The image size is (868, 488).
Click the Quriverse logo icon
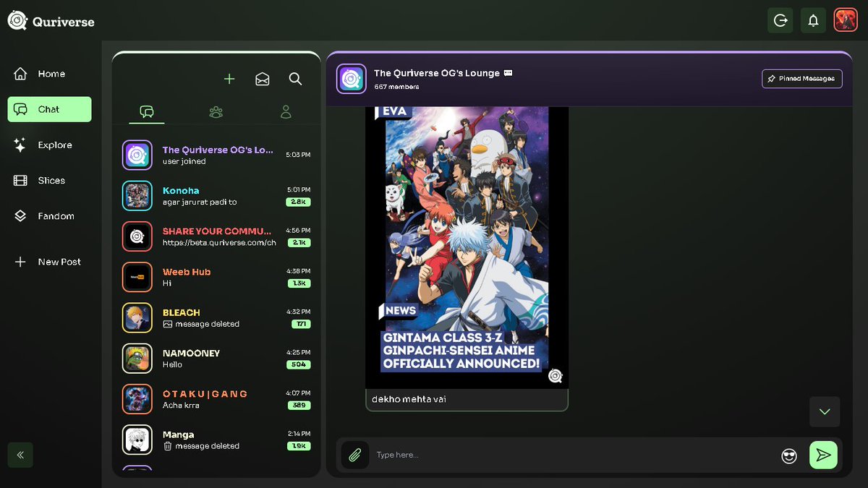click(x=17, y=21)
